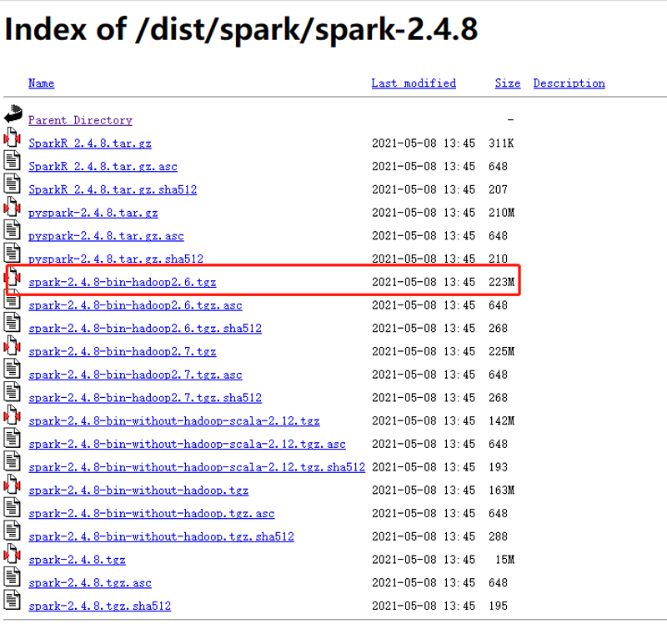Download pyspark-2.4.8.tar.gz
This screenshot has width=667, height=644.
(93, 213)
